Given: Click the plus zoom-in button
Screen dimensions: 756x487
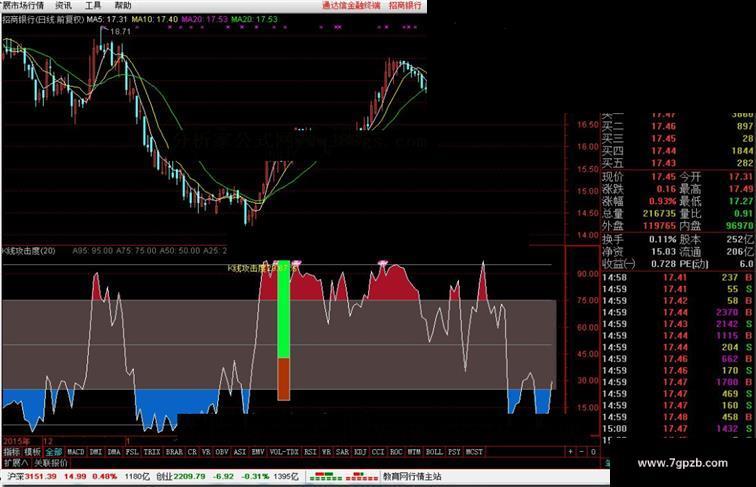Looking at the screenshot, I should 570,452.
